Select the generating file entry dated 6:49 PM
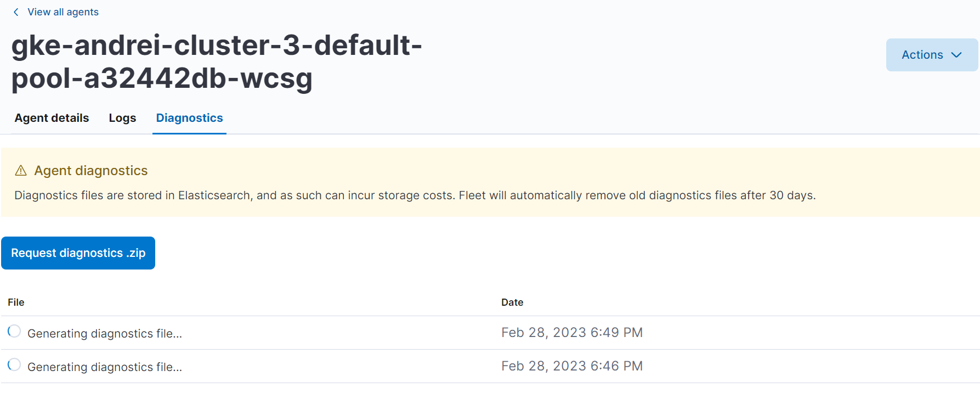Screen dimensions: 980x393 tap(105, 333)
